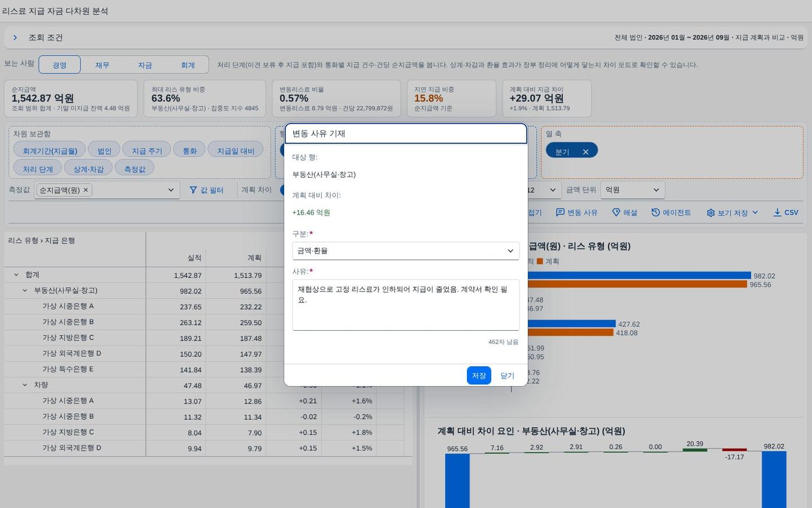Download data via CSV icon
The image size is (812, 508).
(785, 213)
